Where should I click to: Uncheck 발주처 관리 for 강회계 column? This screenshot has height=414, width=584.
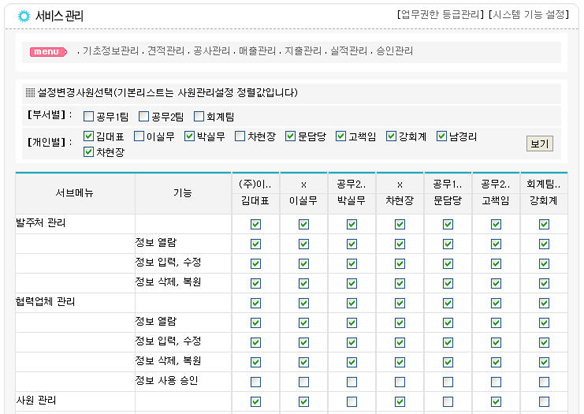[544, 224]
